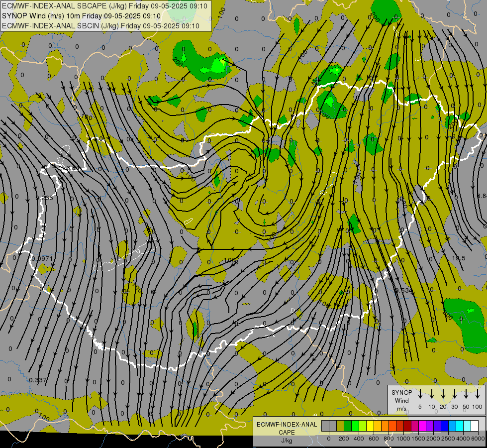Click the 5 m/s wind arrow in legend

tap(420, 394)
